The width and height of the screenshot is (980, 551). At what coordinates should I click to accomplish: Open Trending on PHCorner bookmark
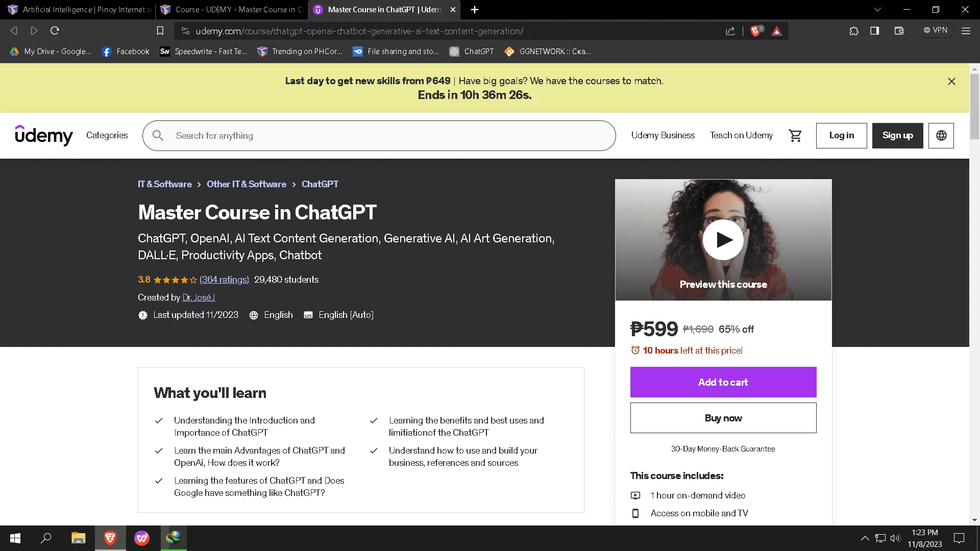300,52
